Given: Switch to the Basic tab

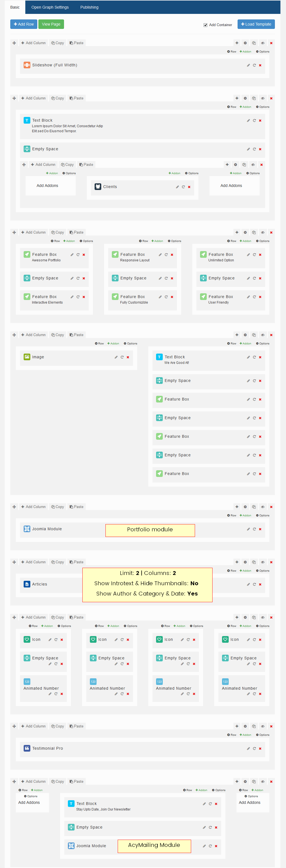Looking at the screenshot, I should [15, 7].
